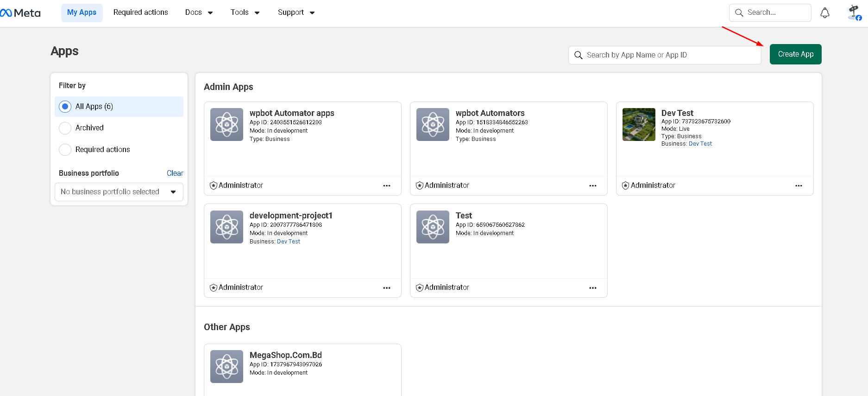The height and width of the screenshot is (396, 868).
Task: Click the Clear link for Business portfolio
Action: [175, 173]
